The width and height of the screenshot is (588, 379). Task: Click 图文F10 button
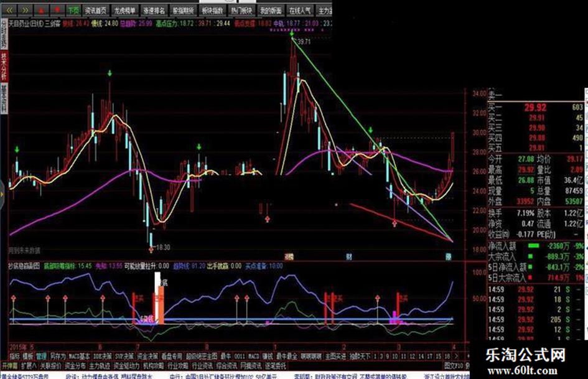tap(454, 365)
